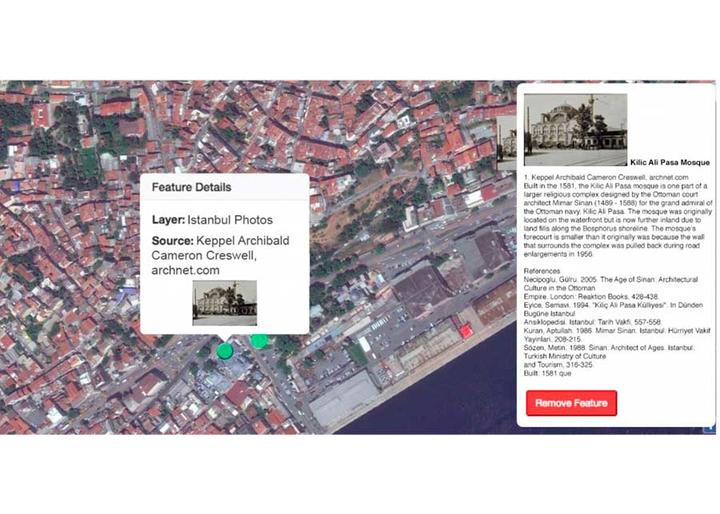Click the archnet.com credit in the side panel
720x514 pixels.
click(x=669, y=177)
